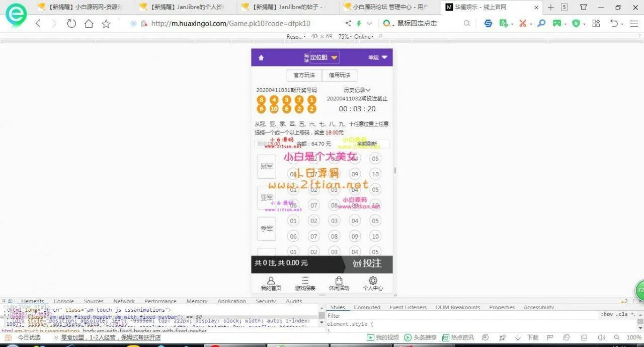This screenshot has width=644, height=347.
Task: Open 个人中心 gear icon
Action: click(x=373, y=284)
